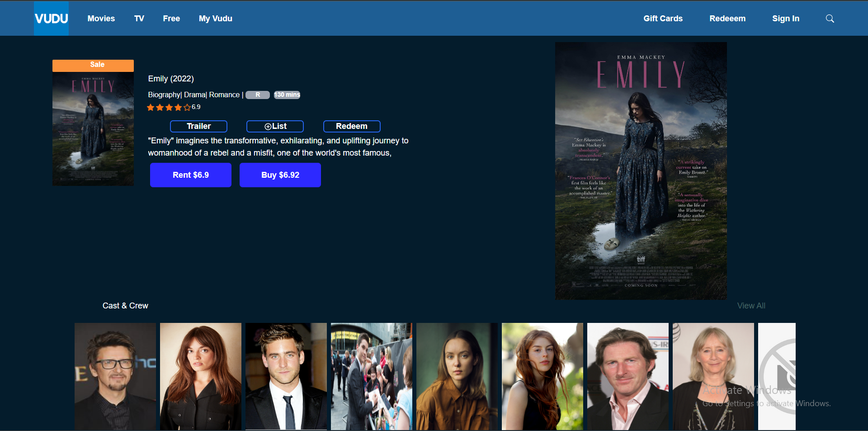
Task: Click the Cast & Crew heading
Action: pos(125,306)
